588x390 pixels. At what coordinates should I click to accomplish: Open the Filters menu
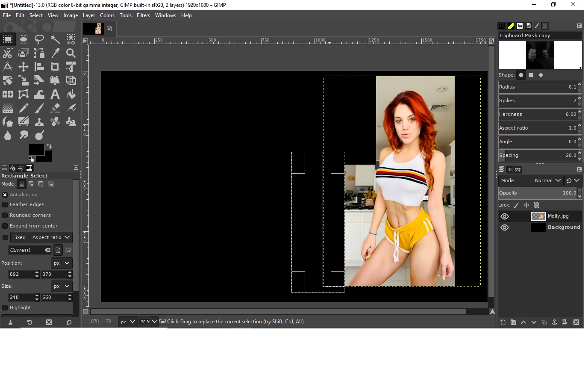click(x=143, y=15)
